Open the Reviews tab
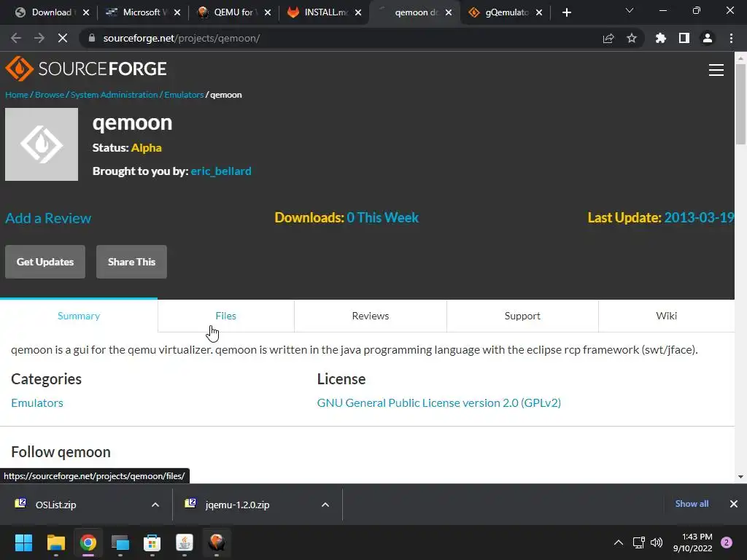Image resolution: width=747 pixels, height=560 pixels. point(370,316)
